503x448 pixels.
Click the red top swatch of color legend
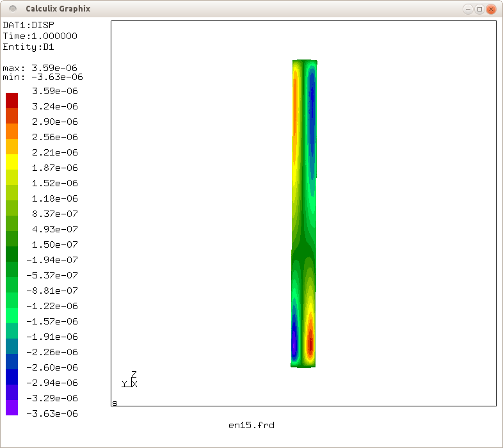pyautogui.click(x=12, y=100)
